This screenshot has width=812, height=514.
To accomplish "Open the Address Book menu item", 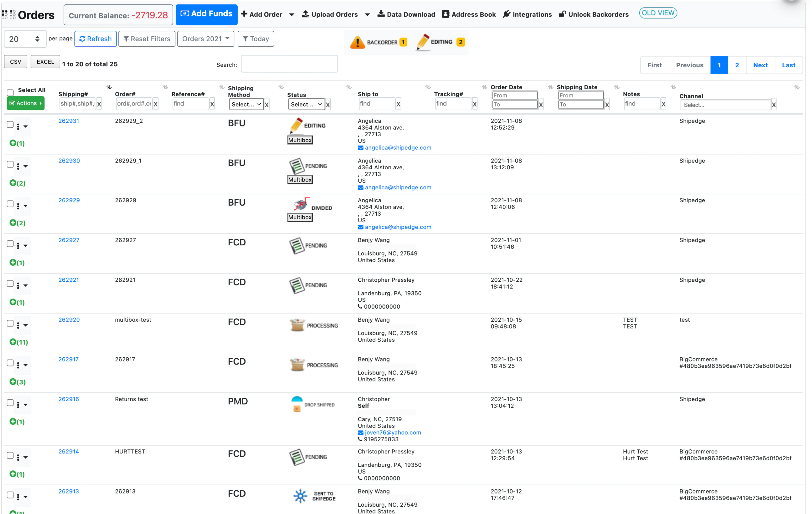I will [469, 14].
